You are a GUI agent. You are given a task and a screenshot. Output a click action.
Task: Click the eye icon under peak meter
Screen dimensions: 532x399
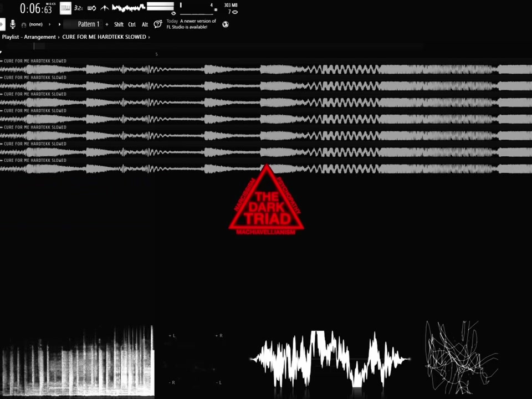pos(173,13)
